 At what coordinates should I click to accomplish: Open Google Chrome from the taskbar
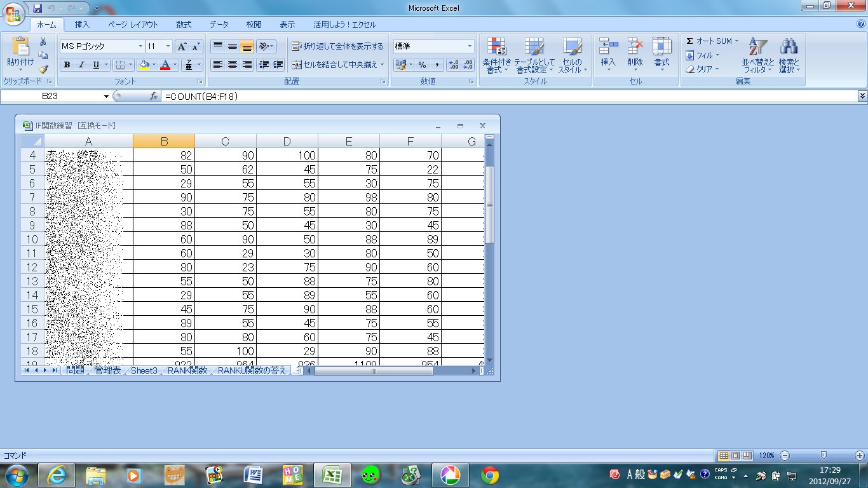click(x=489, y=475)
